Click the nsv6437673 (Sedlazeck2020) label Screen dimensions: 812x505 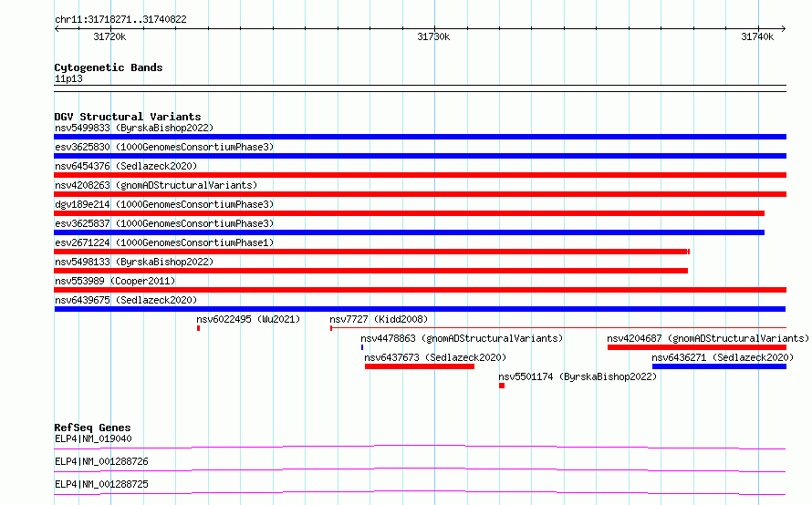point(435,357)
